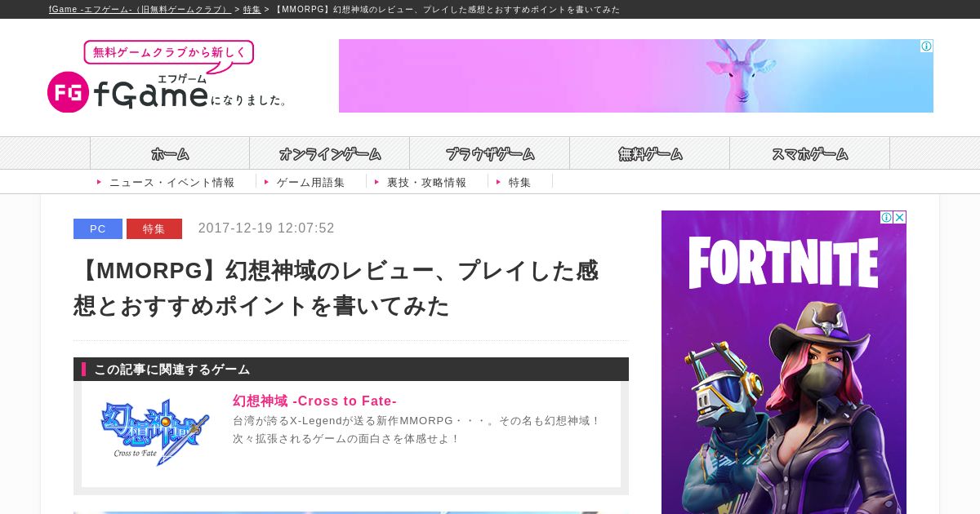Open the ブラウザゲーム navigation tab

(490, 153)
